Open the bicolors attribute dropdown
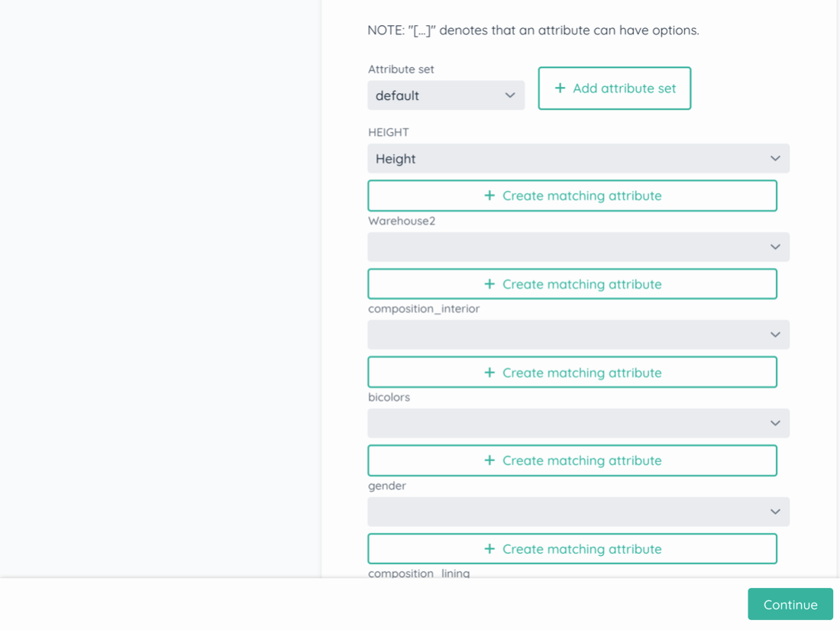The width and height of the screenshot is (840, 630). tap(577, 423)
